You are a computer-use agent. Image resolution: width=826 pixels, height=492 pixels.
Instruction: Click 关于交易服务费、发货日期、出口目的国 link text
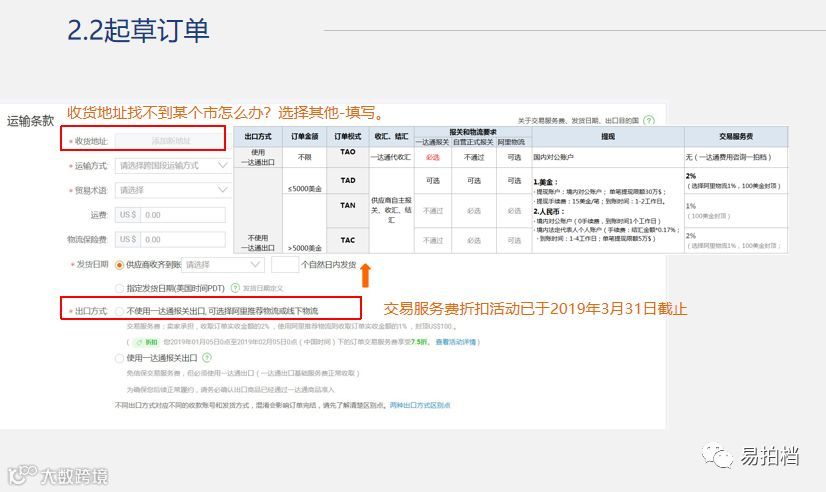[578, 121]
